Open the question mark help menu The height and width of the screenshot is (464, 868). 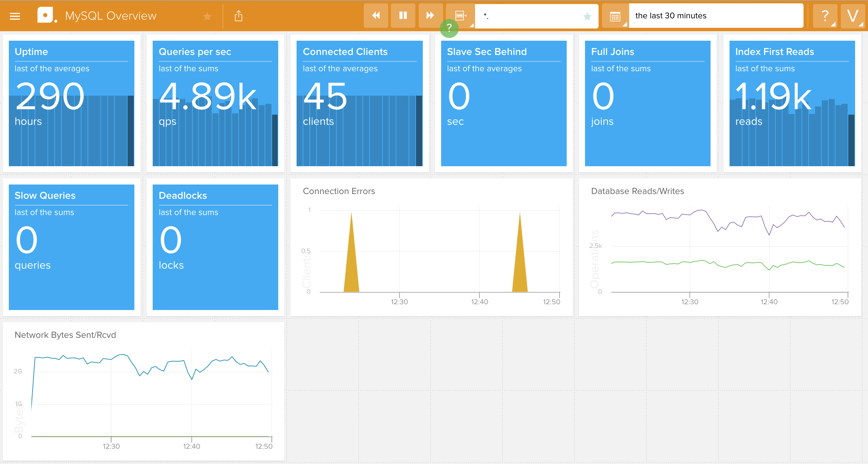[825, 16]
